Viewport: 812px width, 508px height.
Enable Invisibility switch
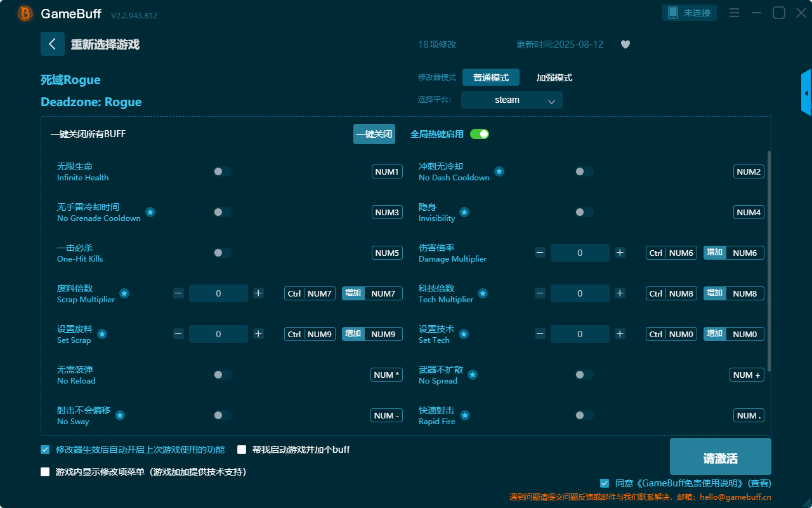pyautogui.click(x=584, y=212)
